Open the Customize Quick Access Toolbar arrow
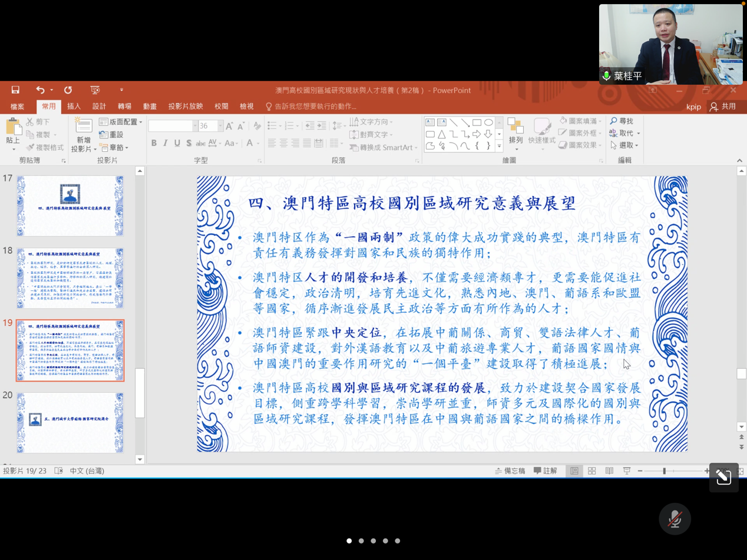 121,90
